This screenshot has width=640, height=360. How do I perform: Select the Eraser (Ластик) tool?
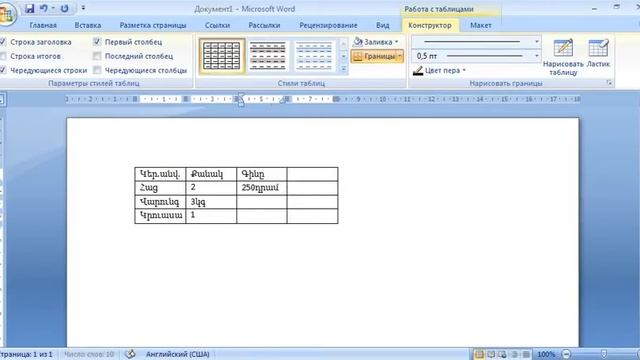click(x=598, y=53)
